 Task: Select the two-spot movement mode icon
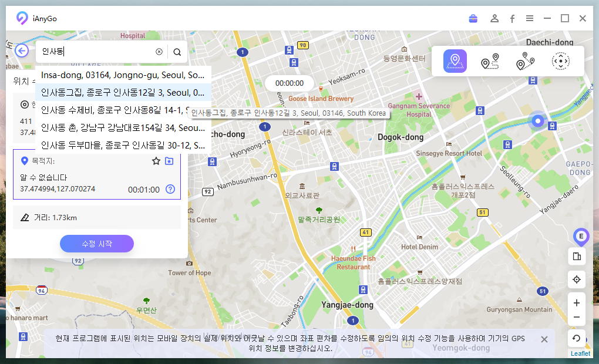tap(490, 61)
